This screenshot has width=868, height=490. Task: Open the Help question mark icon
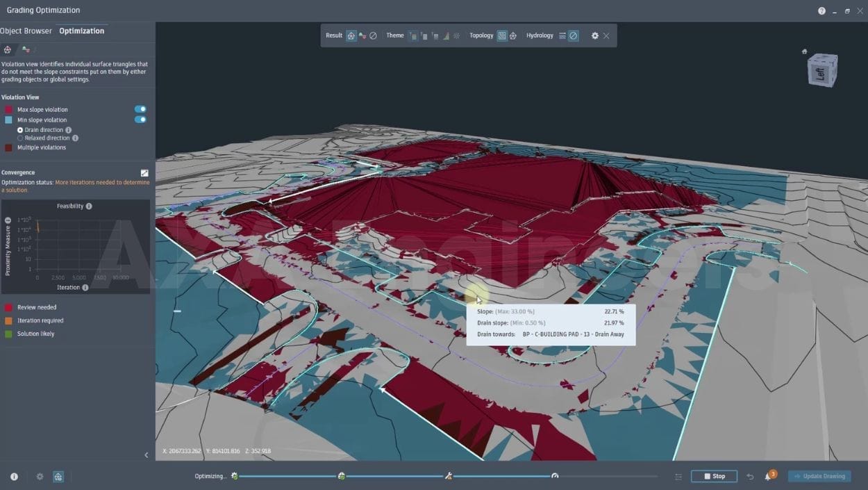point(822,10)
